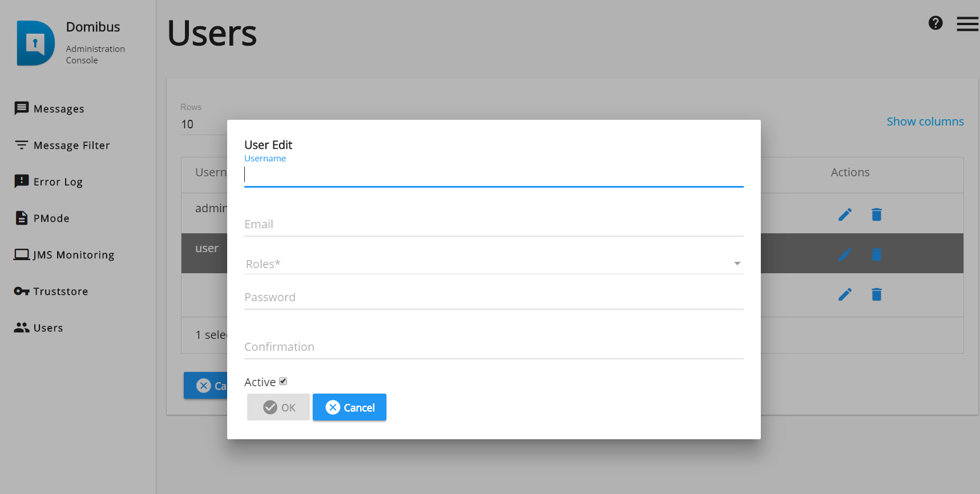Toggle the Active checkbox
Image resolution: width=980 pixels, height=494 pixels.
[283, 381]
